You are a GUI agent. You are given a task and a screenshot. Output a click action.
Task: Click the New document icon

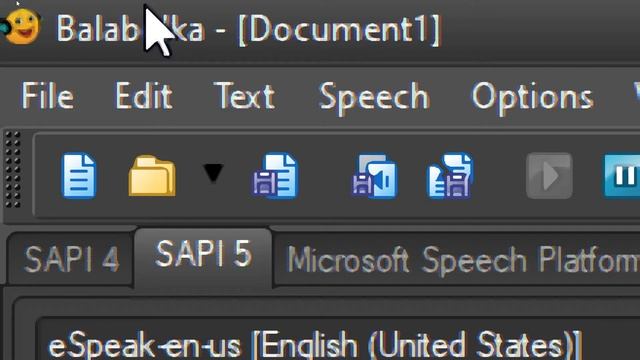pos(79,176)
